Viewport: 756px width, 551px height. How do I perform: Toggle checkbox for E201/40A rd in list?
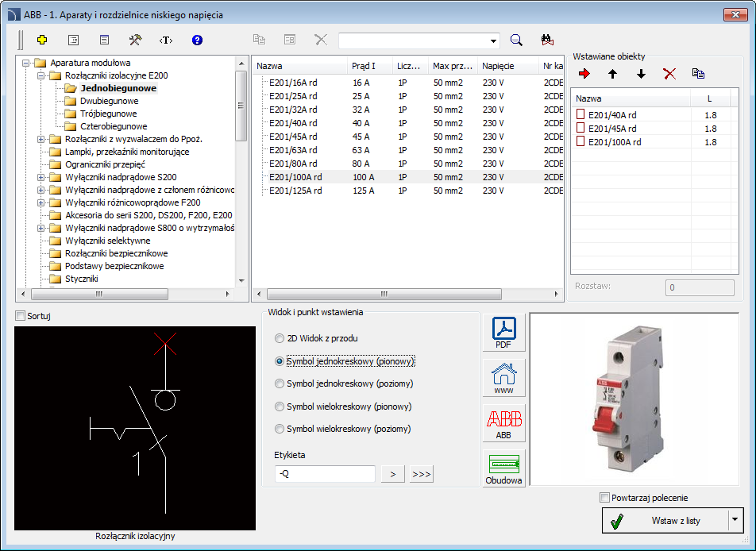tap(580, 114)
